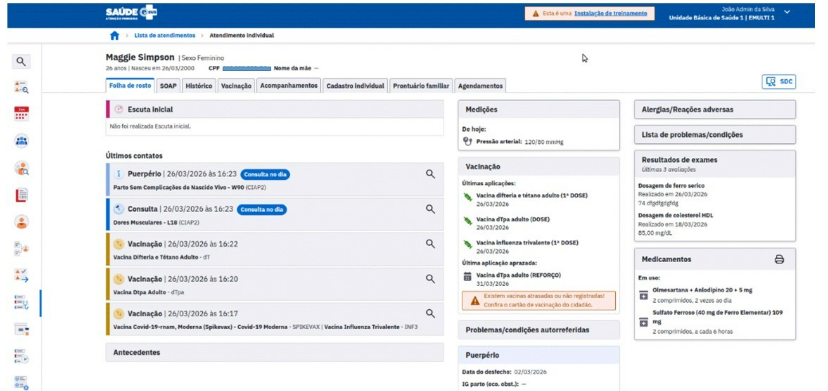The width and height of the screenshot is (828, 391).
Task: Click the Saúde application logo in the header
Action: 131,13
